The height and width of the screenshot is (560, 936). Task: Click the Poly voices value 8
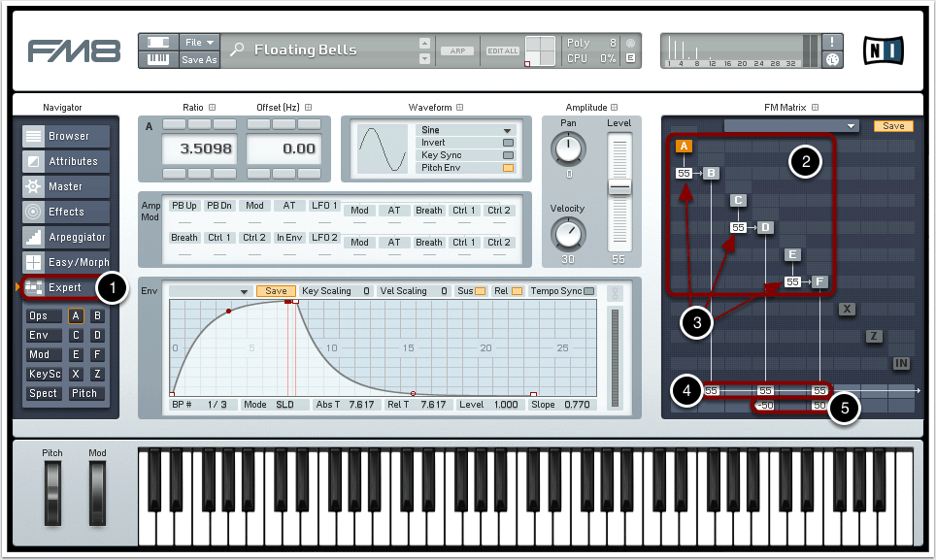[x=613, y=43]
